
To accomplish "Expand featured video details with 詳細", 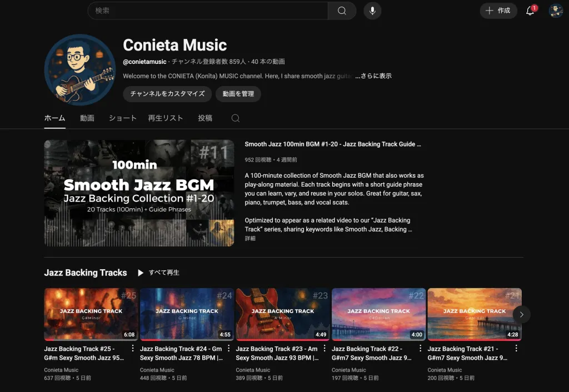I will point(250,238).
